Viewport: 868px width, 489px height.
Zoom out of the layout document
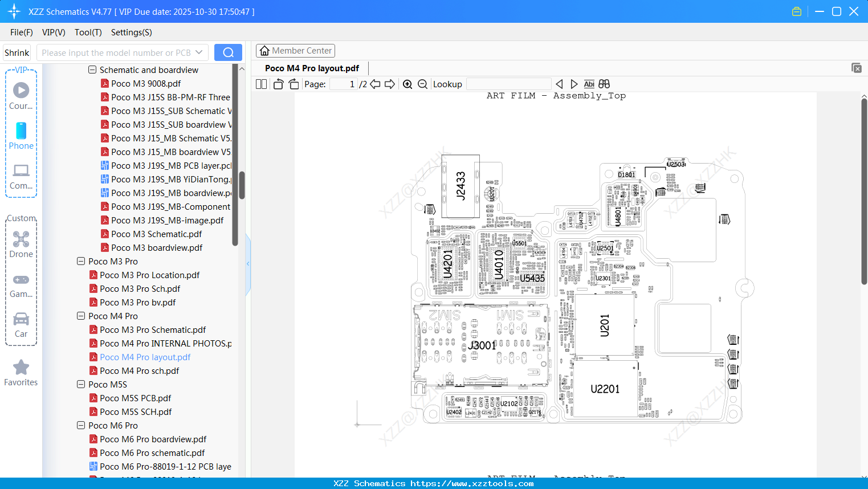422,84
